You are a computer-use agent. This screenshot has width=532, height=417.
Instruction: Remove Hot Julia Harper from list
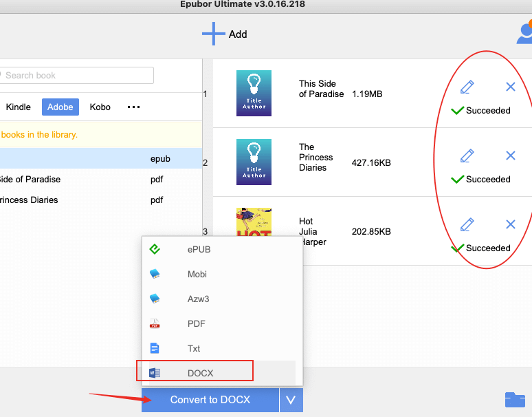pos(510,224)
